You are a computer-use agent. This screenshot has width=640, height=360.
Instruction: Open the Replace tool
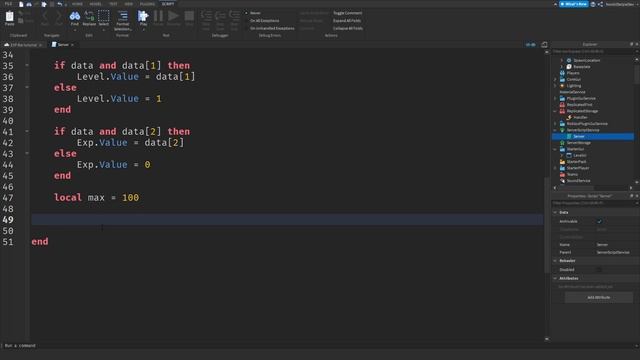pyautogui.click(x=89, y=18)
